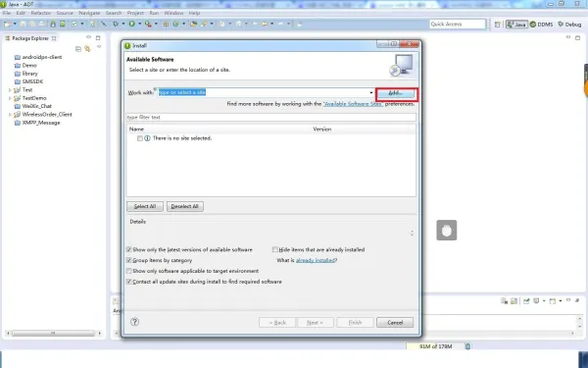Expand the TestDemo project tree node
This screenshot has width=588, height=368.
pyautogui.click(x=10, y=98)
